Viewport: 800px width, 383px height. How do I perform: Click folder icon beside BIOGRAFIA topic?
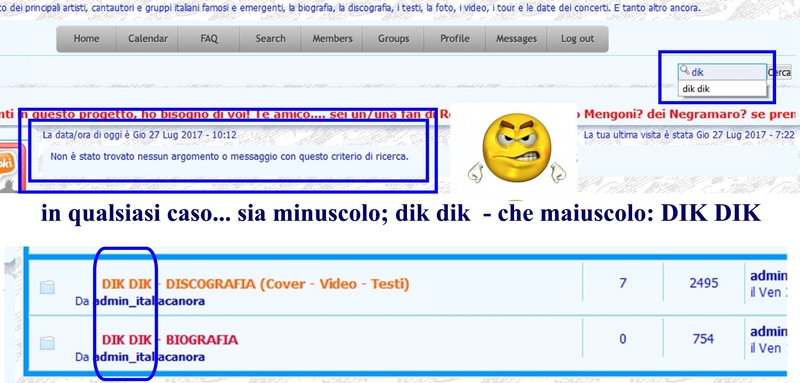pos(47,343)
